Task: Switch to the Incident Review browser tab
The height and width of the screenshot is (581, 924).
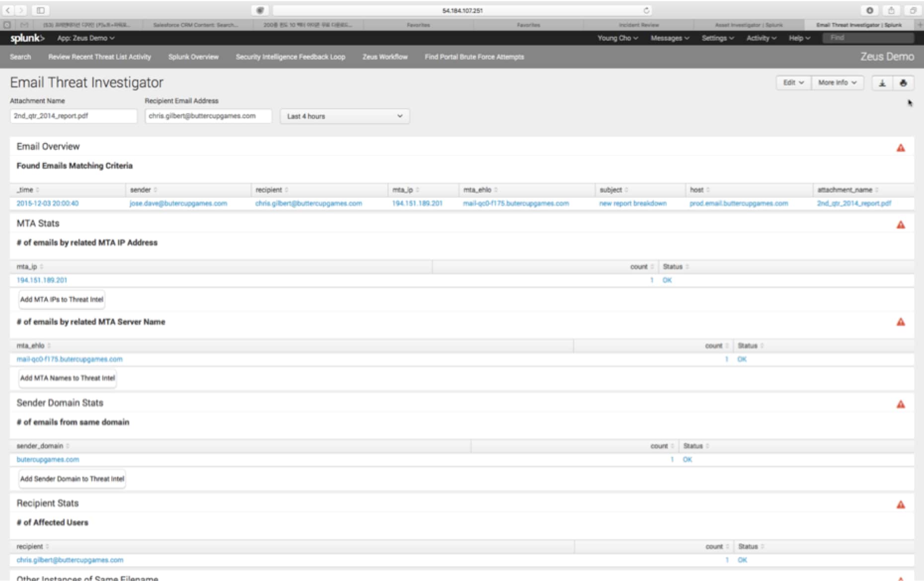Action: (639, 25)
